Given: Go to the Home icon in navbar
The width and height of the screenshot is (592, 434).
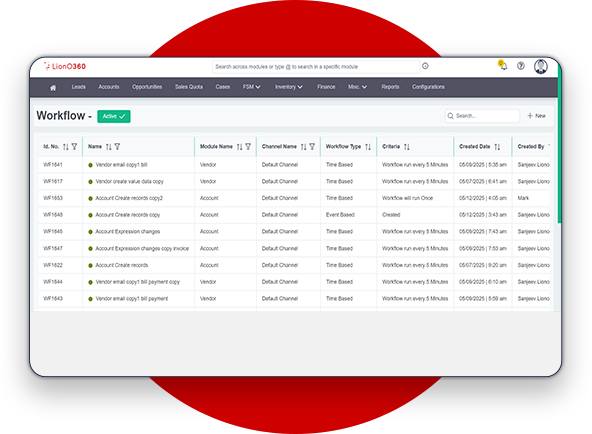Looking at the screenshot, I should (53, 88).
